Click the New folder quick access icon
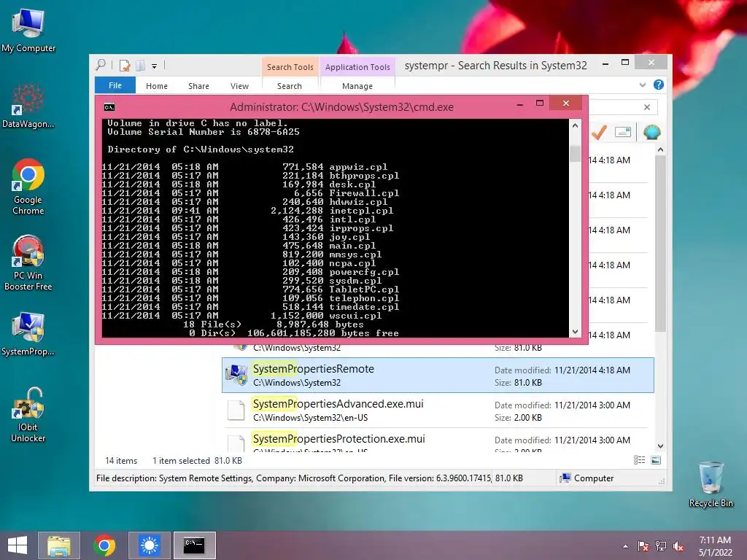Viewport: 747px width, 560px height. tap(141, 66)
